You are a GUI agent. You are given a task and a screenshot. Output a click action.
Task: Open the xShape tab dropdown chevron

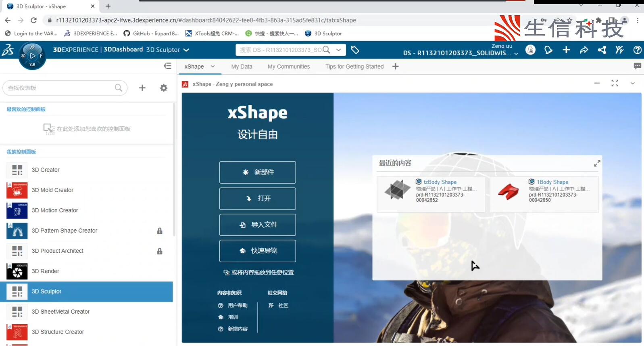coord(213,66)
